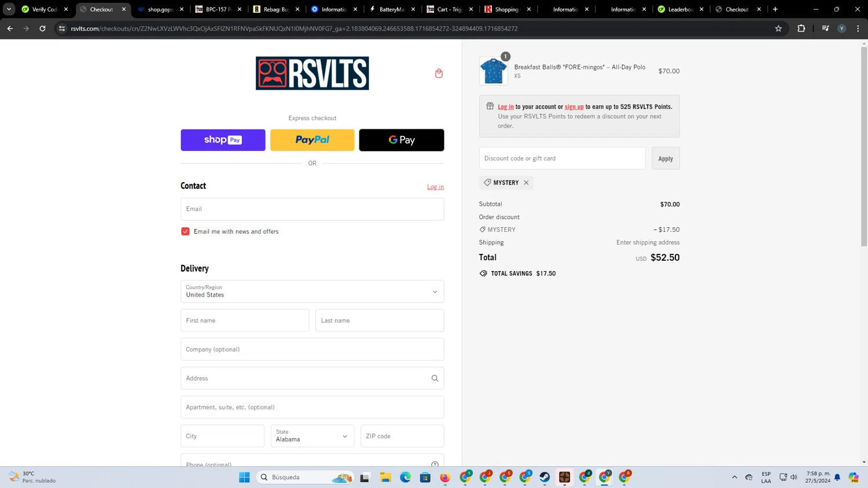Open Chrome three-dot menu
868x488 pixels.
click(x=858, y=28)
